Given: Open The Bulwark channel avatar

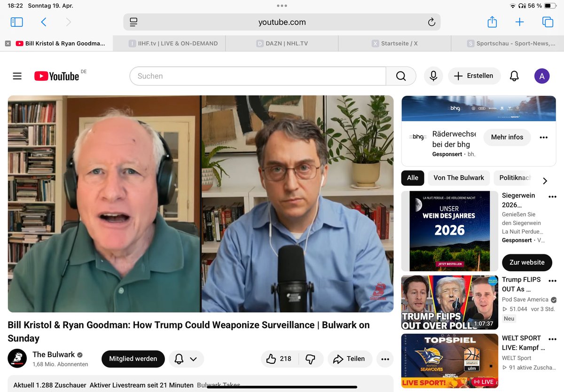Looking at the screenshot, I should [x=17, y=358].
